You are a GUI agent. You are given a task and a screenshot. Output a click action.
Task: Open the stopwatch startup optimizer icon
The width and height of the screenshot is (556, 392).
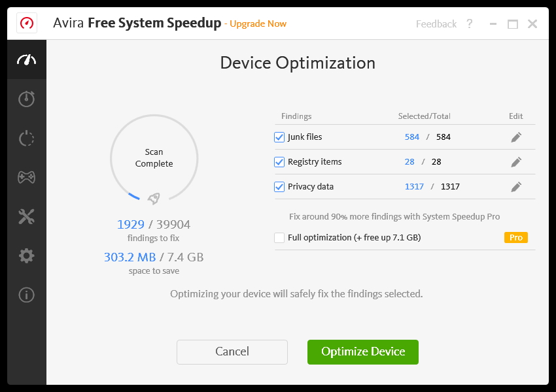tap(27, 99)
